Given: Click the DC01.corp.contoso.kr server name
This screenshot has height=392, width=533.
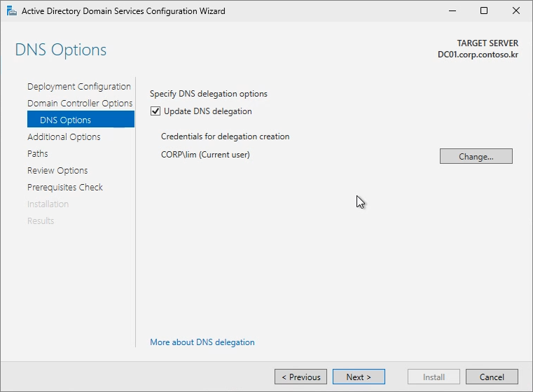Looking at the screenshot, I should 478,55.
